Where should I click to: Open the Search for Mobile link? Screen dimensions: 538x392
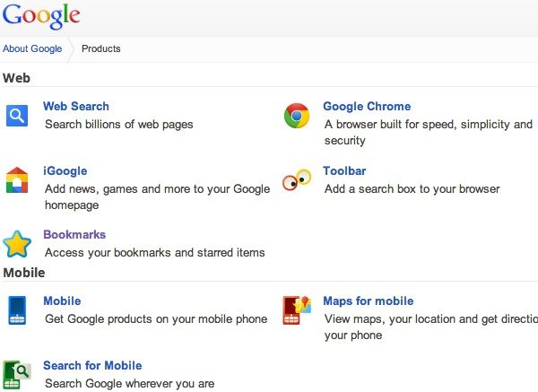coord(92,366)
